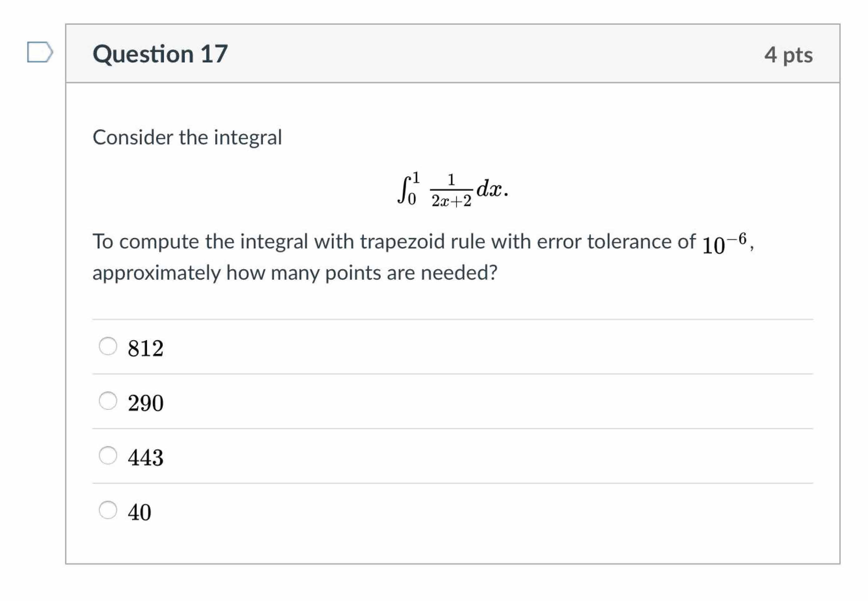
Task: Click the answer label text 443
Action: (x=145, y=457)
